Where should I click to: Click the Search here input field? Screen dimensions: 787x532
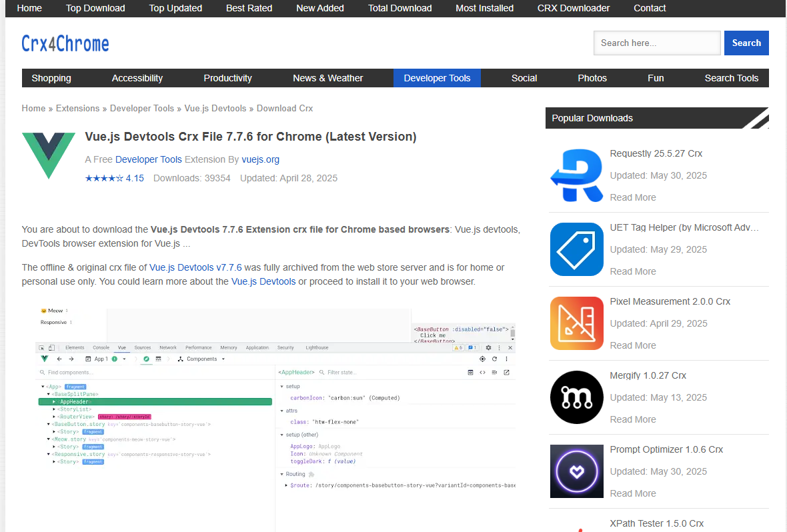click(657, 43)
